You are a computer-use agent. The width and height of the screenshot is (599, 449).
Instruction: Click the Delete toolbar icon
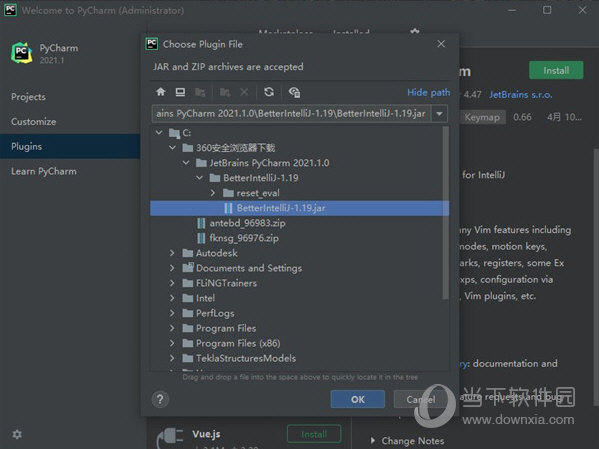click(x=244, y=92)
